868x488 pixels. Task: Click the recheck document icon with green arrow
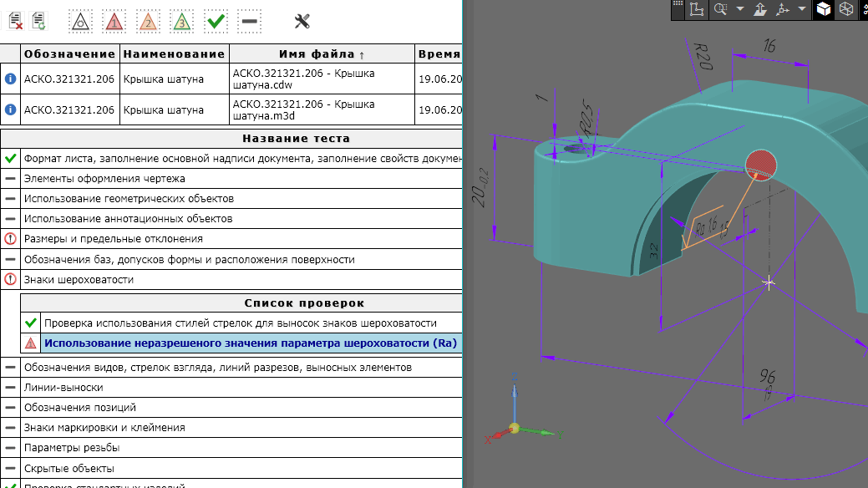pyautogui.click(x=38, y=20)
